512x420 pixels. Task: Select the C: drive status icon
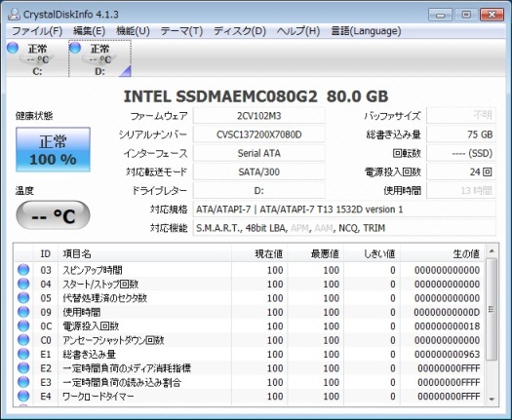point(13,48)
